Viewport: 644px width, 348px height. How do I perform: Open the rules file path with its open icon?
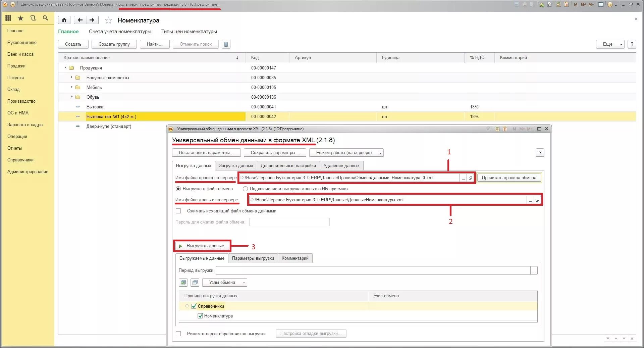[x=470, y=178]
